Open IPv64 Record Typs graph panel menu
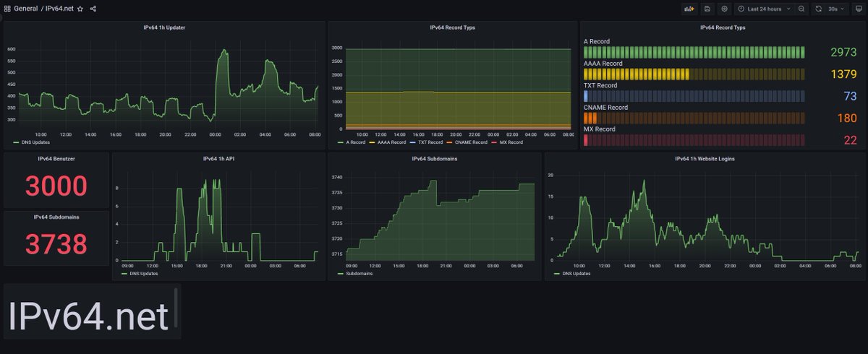 coord(452,27)
